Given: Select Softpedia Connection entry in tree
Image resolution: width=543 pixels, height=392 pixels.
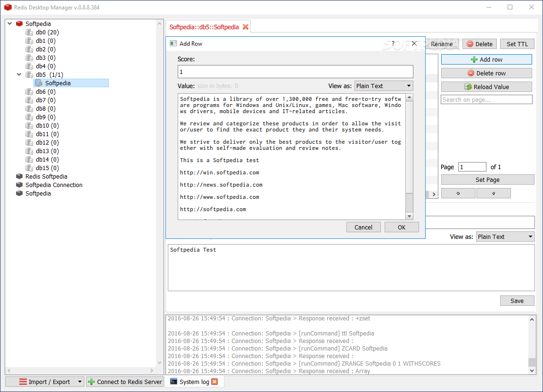Looking at the screenshot, I should point(54,185).
